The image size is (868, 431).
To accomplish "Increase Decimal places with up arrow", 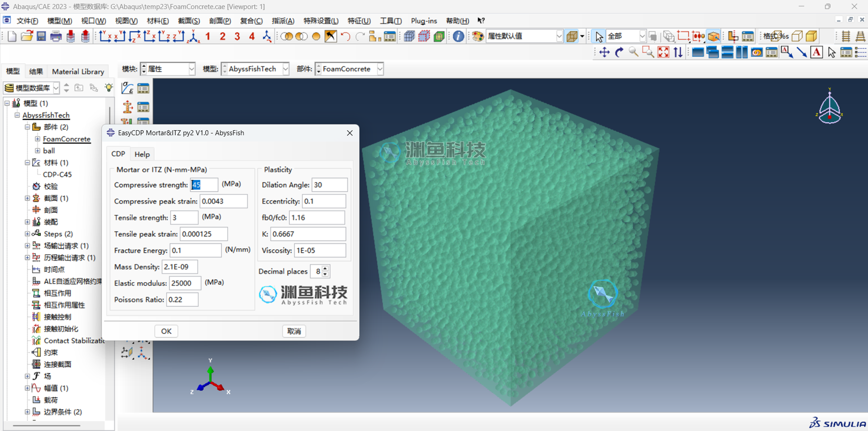I will (325, 268).
